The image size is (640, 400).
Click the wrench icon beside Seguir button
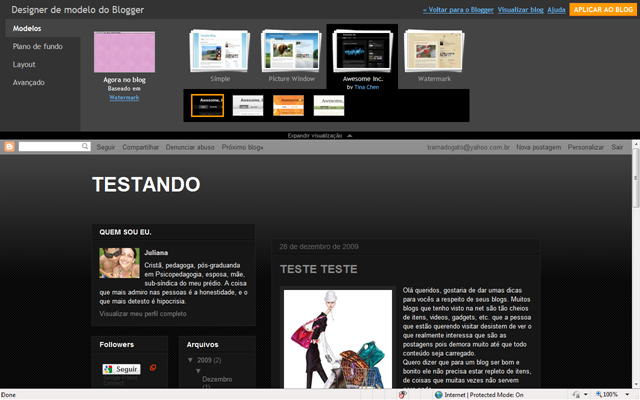tap(153, 367)
